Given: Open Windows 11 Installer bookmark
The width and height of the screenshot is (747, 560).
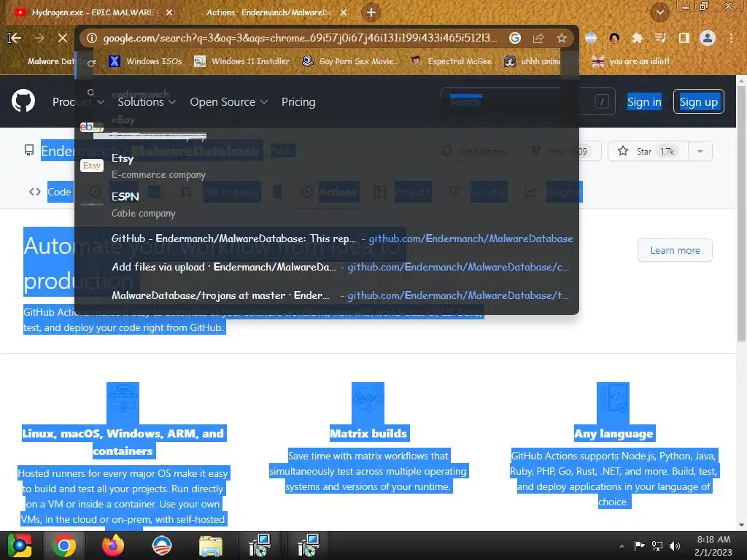Looking at the screenshot, I should pos(242,61).
